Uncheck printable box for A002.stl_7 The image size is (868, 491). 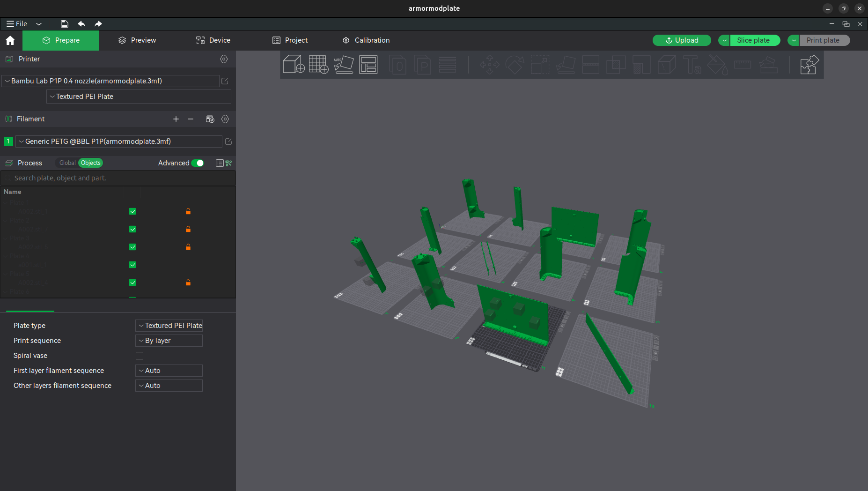coord(132,229)
